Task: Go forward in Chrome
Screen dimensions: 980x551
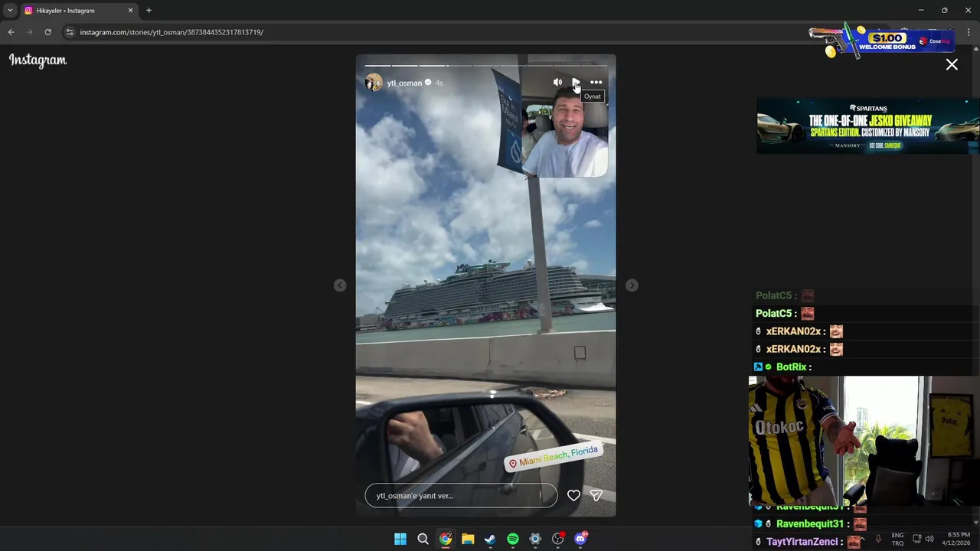Action: pyautogui.click(x=29, y=32)
